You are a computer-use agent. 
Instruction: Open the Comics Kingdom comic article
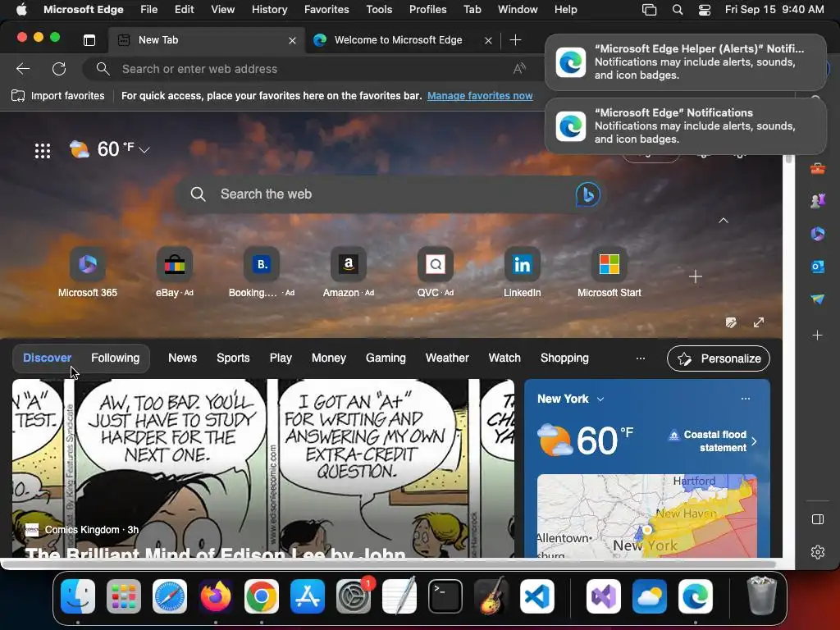tap(263, 468)
